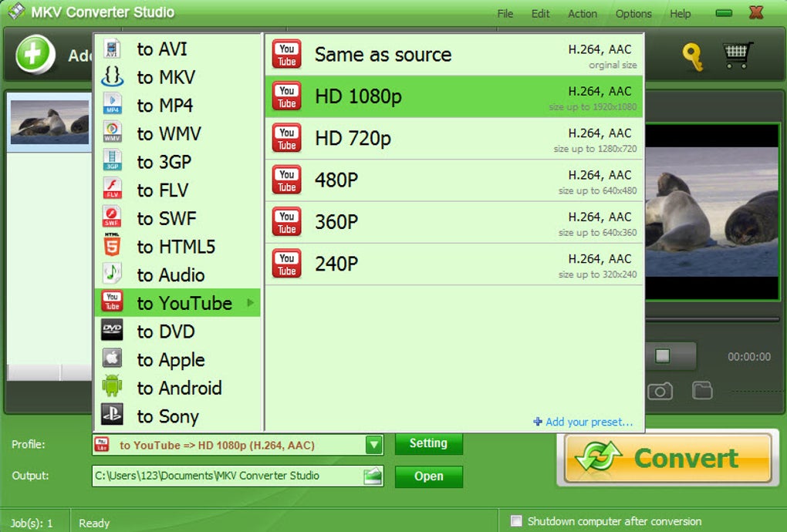Viewport: 787px width, 532px height.
Task: Open the Help menu
Action: point(680,14)
